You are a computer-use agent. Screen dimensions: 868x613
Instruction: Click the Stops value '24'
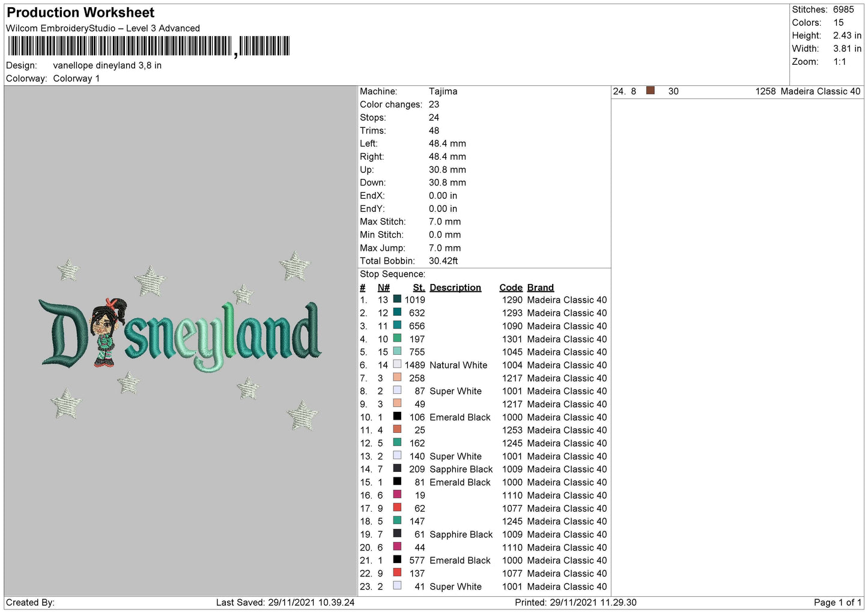[434, 118]
